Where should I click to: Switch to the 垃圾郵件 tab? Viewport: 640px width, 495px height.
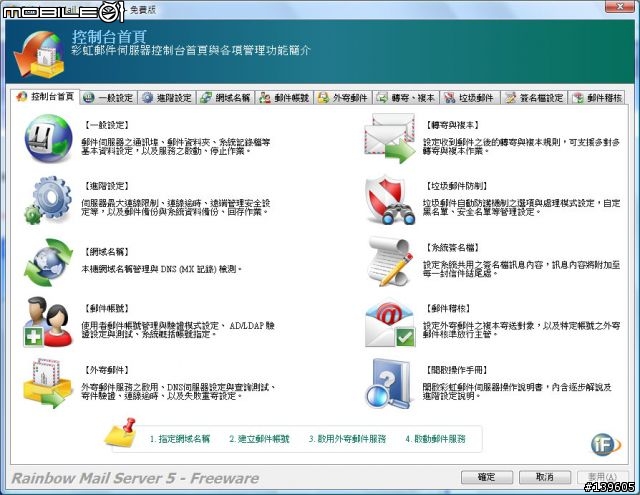tap(469, 98)
